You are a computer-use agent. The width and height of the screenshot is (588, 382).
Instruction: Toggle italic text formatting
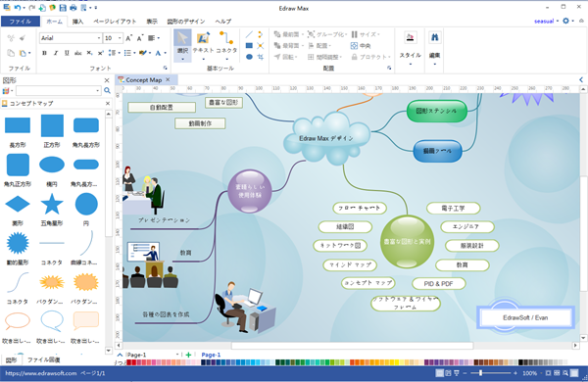[56, 53]
